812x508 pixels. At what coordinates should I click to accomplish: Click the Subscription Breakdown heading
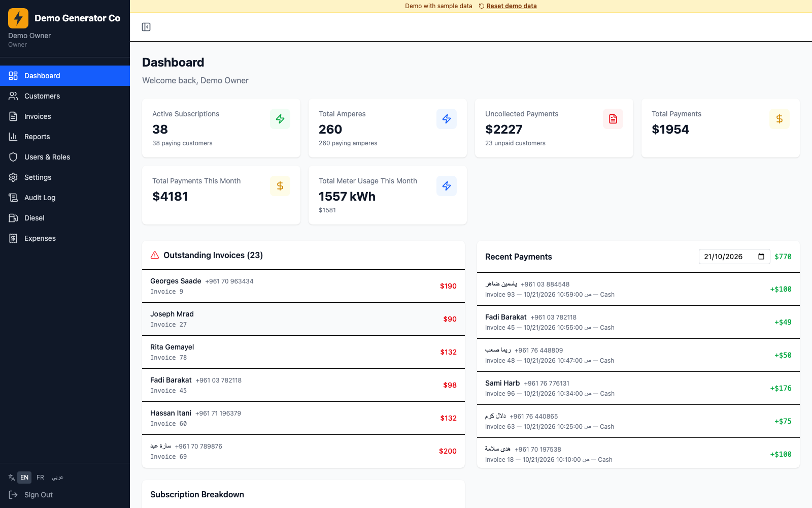[197, 494]
